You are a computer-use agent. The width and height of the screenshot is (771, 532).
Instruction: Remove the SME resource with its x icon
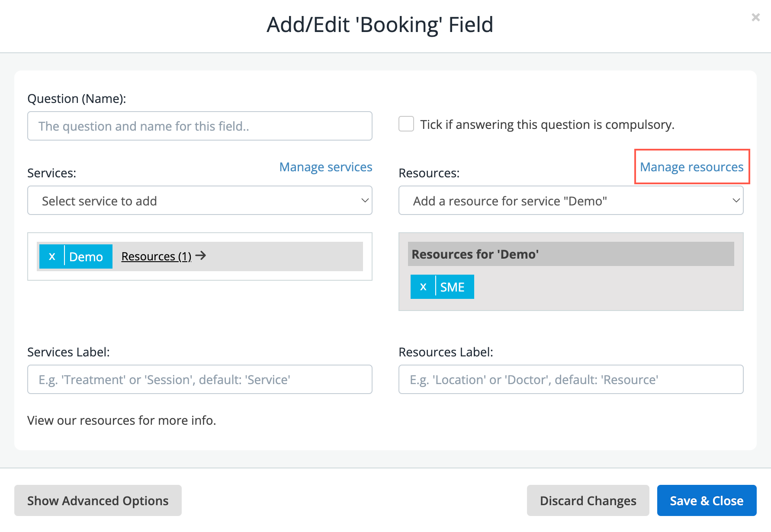(423, 287)
